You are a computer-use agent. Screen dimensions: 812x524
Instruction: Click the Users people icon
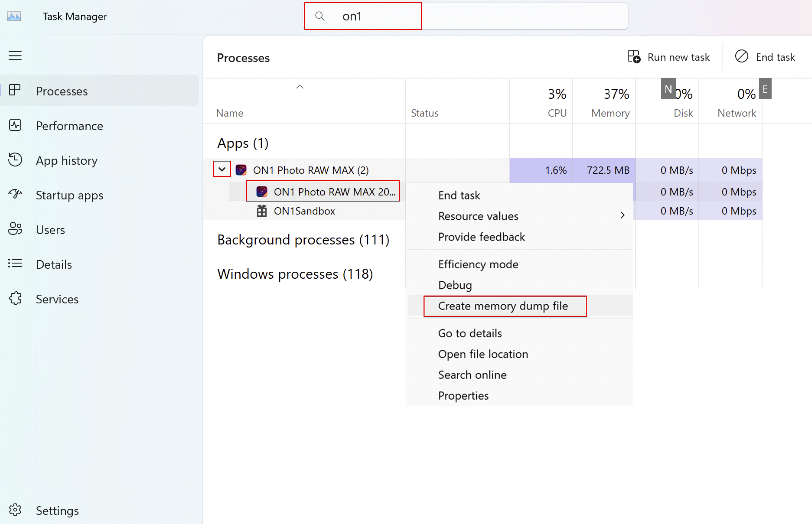(x=15, y=229)
